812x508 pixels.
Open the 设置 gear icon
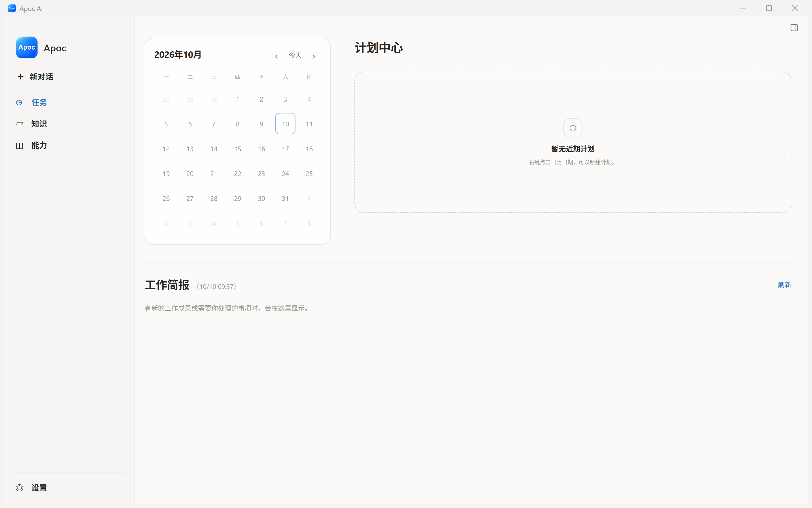(x=19, y=488)
